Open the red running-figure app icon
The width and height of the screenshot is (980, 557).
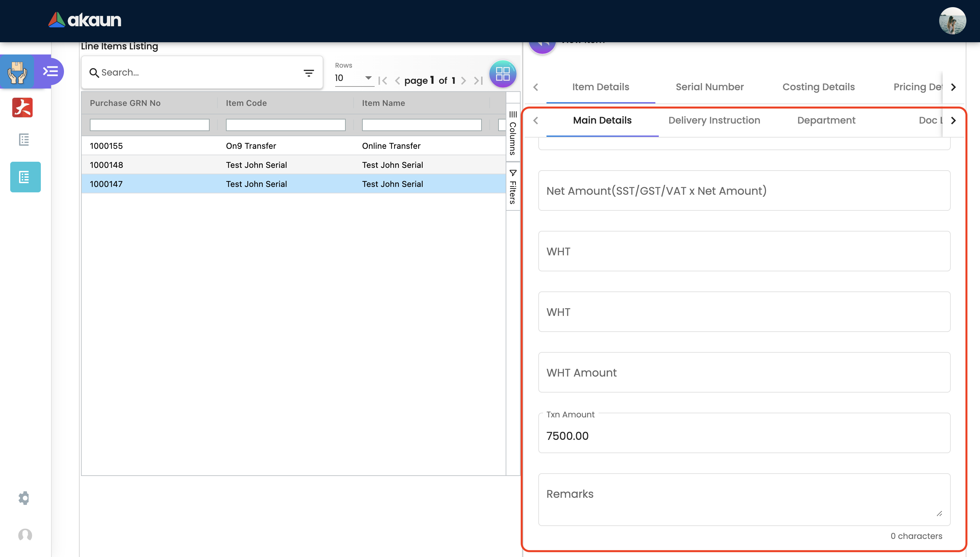(22, 108)
